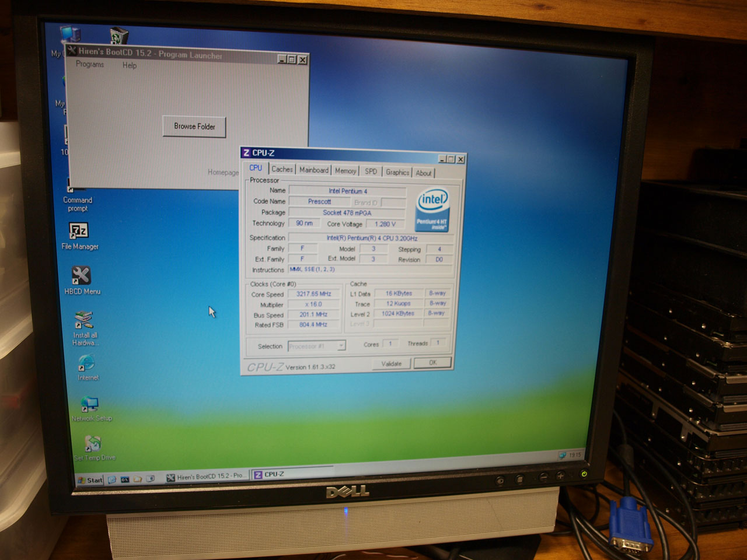Open command prompt from the quick launch bar
The height and width of the screenshot is (560, 747).
(125, 480)
